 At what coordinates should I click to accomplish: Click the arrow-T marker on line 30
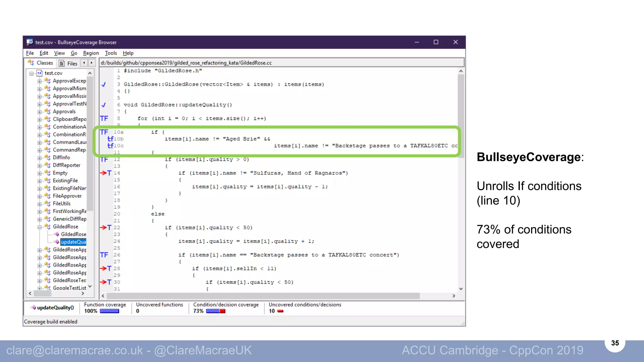click(106, 282)
